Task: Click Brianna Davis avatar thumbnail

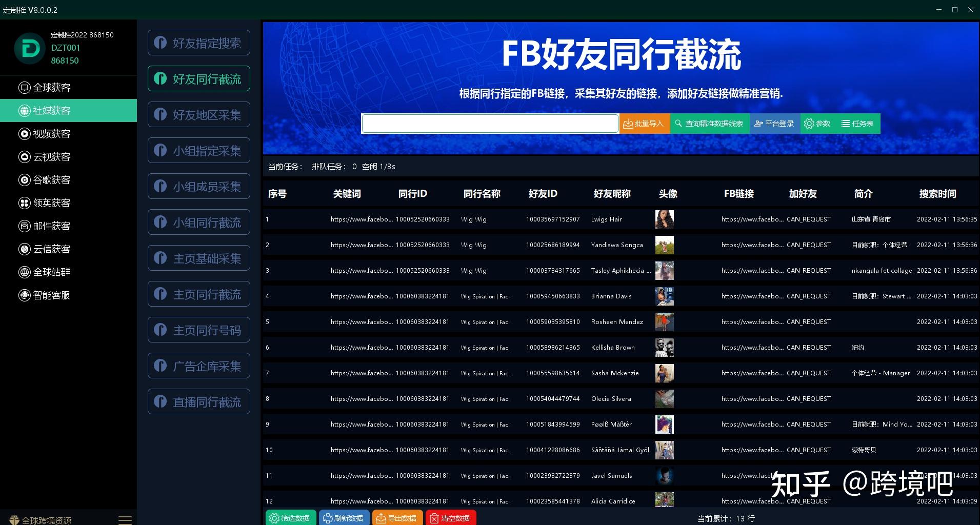Action: 665,296
